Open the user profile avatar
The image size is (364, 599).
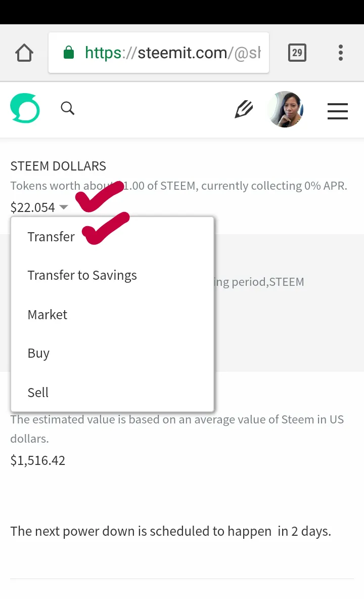click(x=286, y=109)
